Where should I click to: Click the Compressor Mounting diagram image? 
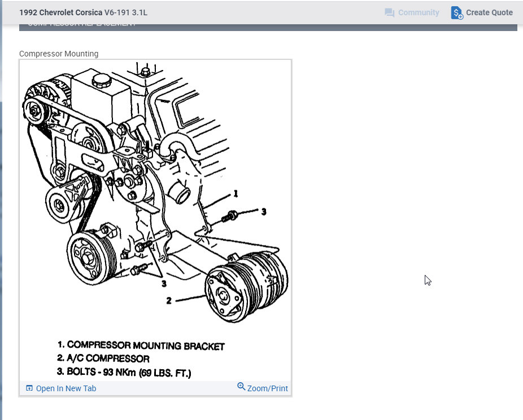[155, 220]
